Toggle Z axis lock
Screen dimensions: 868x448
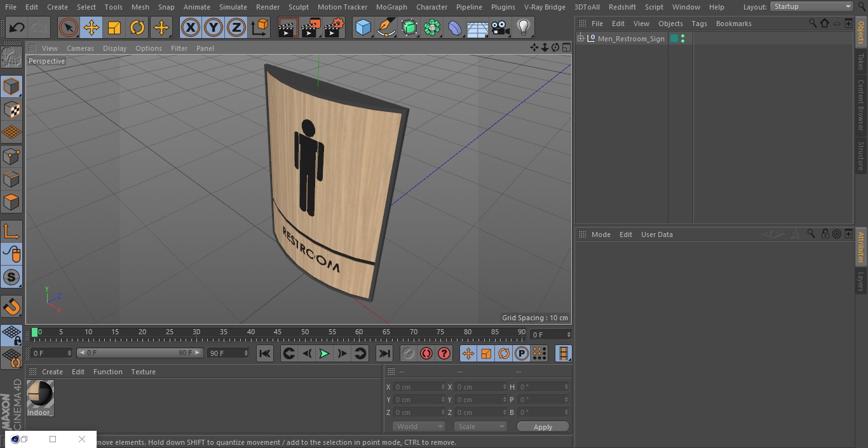[236, 28]
